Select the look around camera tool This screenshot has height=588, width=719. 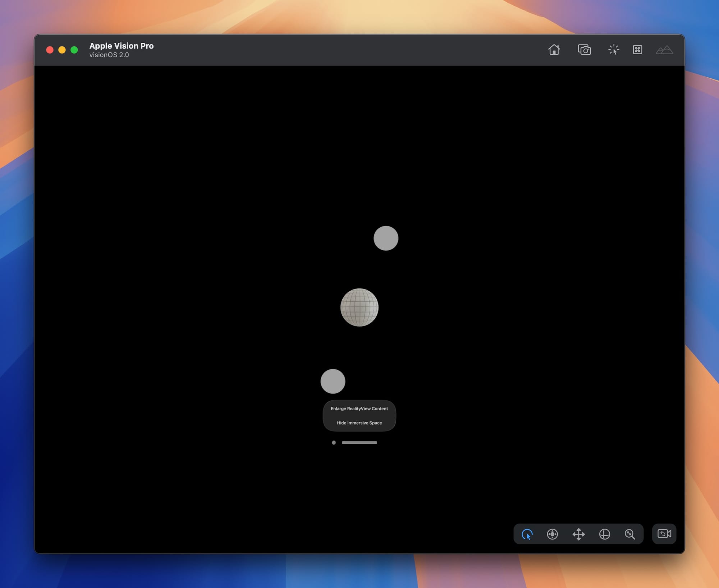pyautogui.click(x=553, y=534)
